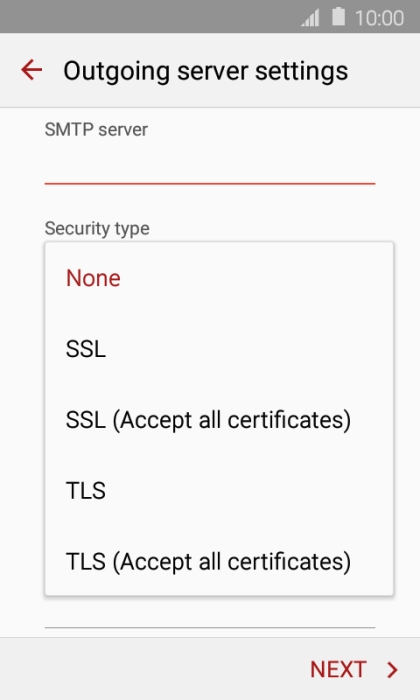Tap the battery icon in status bar
The image size is (420, 700).
pyautogui.click(x=339, y=17)
